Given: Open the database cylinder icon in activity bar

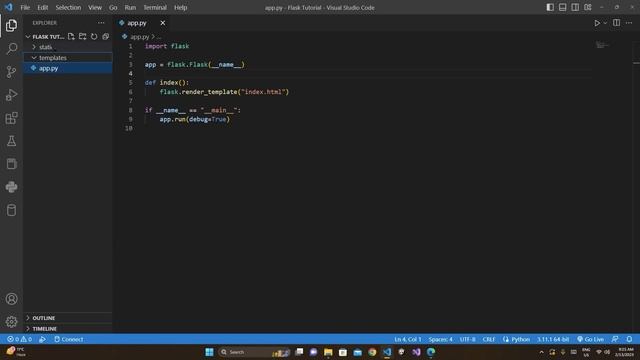Looking at the screenshot, I should 11,210.
